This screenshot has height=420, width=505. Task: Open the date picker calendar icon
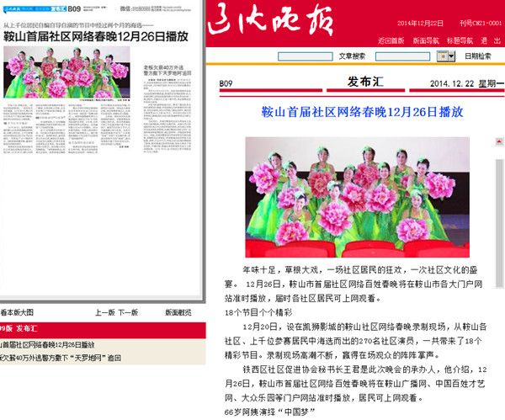(x=442, y=56)
